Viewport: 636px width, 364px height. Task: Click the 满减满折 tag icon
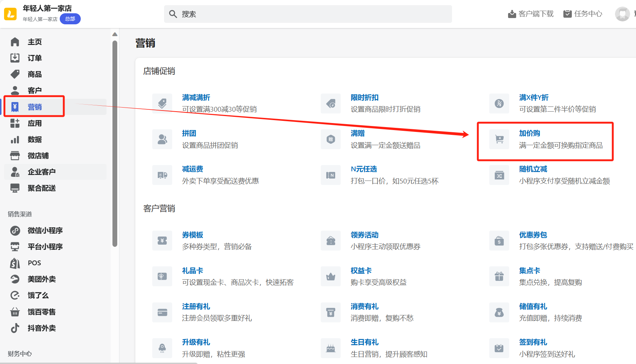162,104
